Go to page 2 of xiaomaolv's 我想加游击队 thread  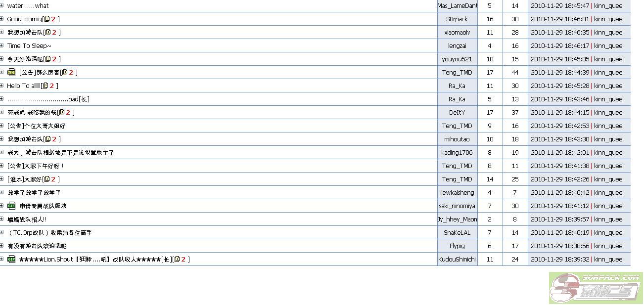coord(53,33)
